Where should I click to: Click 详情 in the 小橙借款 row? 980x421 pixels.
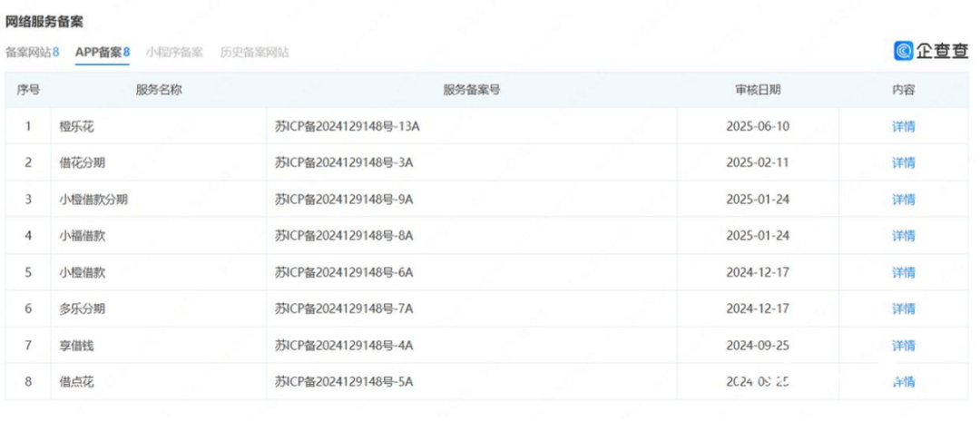point(903,272)
